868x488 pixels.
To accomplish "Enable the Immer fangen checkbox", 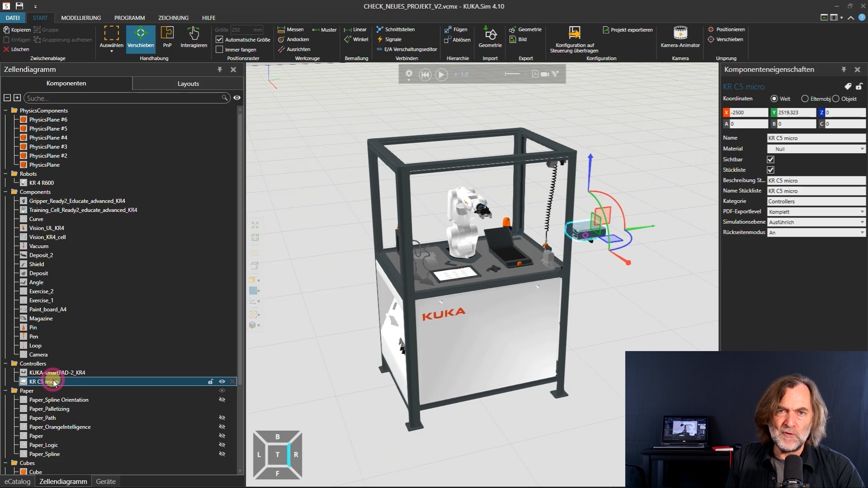I will point(220,50).
